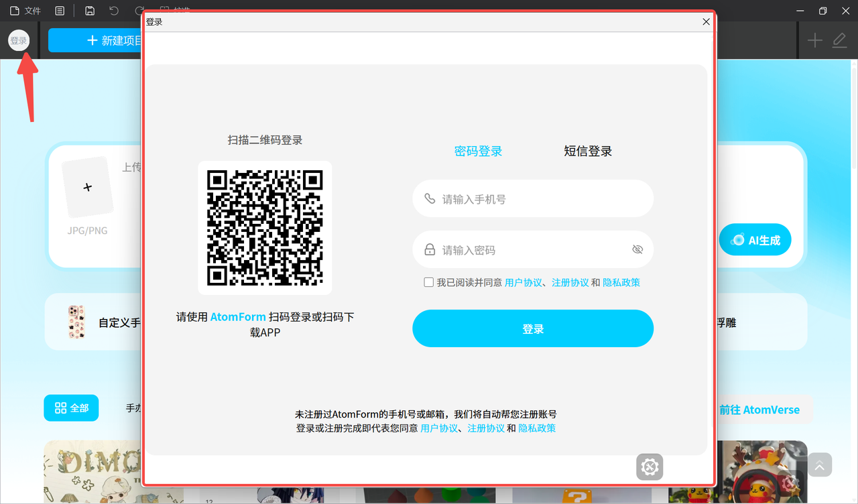
Task: Restore down the main application window
Action: (823, 11)
